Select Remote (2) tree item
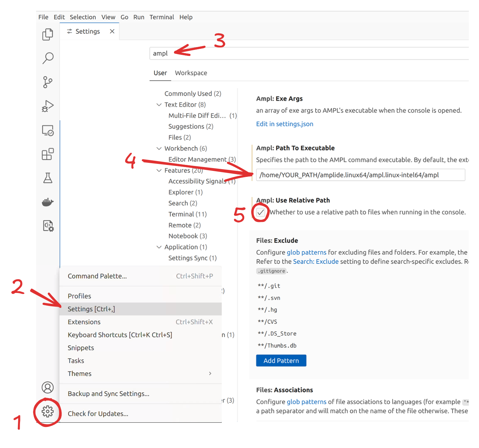This screenshot has width=479, height=448. coord(185,225)
